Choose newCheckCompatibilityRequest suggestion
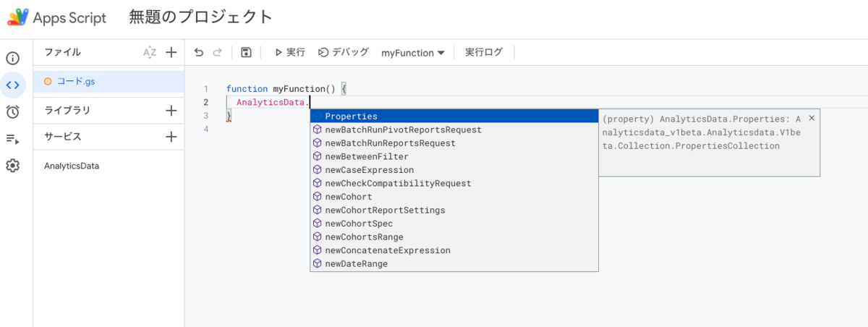 tap(454, 183)
